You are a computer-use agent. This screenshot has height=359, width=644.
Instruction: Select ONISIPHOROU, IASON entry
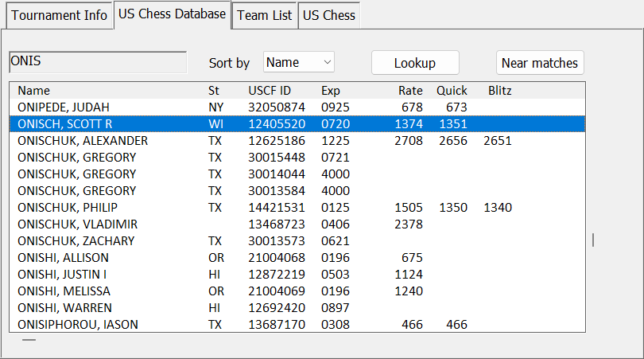78,325
